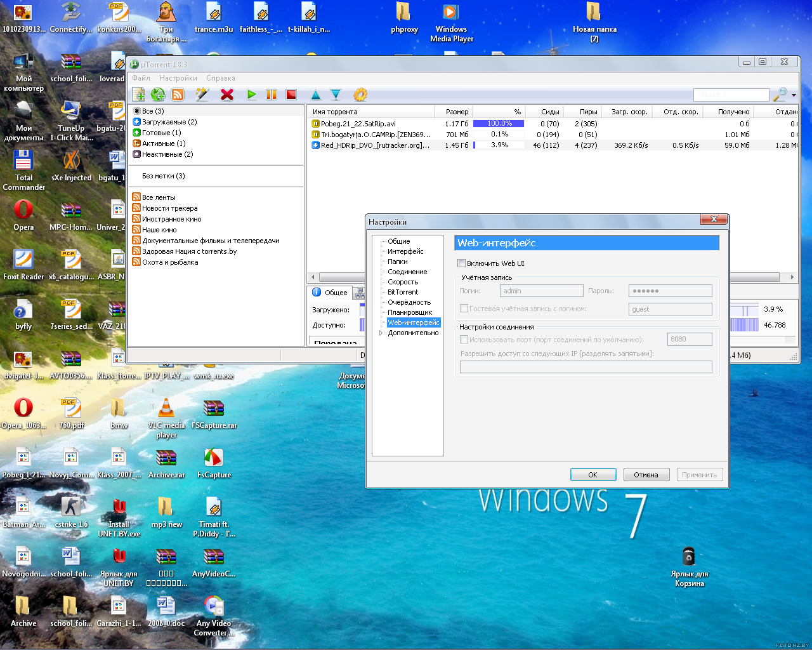Select Очерёдность in the settings tree
The height and width of the screenshot is (650, 812).
(x=409, y=302)
